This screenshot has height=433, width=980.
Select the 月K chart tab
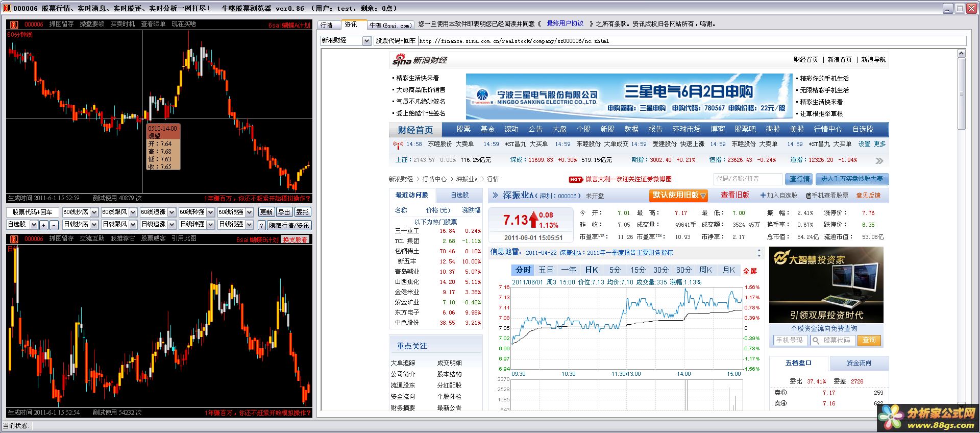click(x=729, y=270)
